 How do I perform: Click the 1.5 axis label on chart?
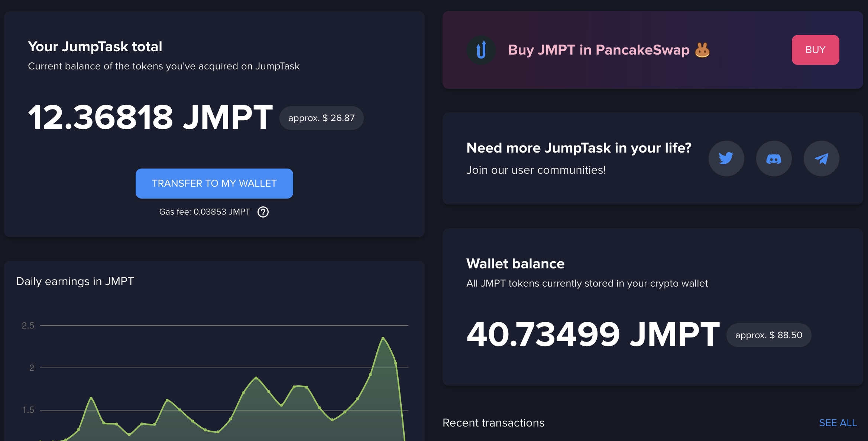[x=28, y=410]
